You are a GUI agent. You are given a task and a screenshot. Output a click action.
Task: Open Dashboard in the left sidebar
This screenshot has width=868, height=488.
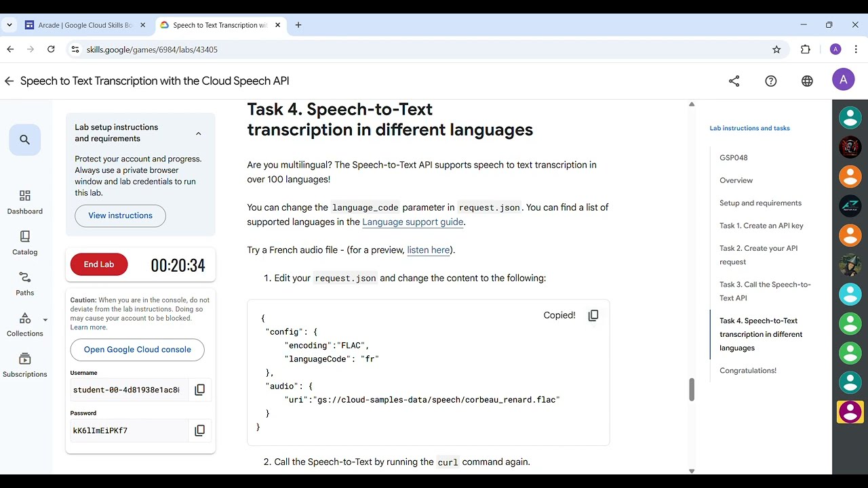[x=25, y=202]
